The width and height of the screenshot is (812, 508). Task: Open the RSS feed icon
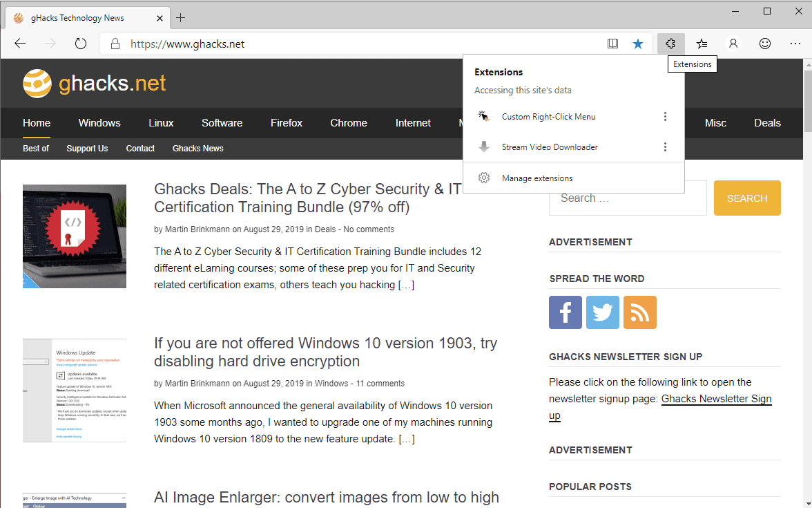pos(640,312)
